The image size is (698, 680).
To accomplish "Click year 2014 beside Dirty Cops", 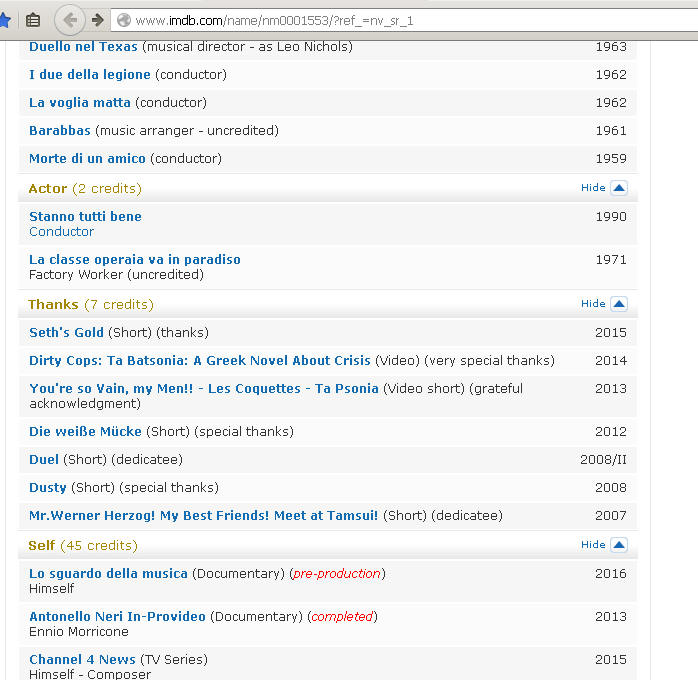I will coord(611,361).
